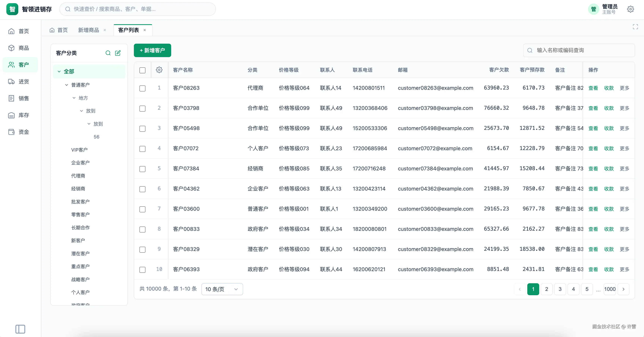Collapse the sidebar with the bottom-left toggle
The width and height of the screenshot is (644, 337).
20,329
